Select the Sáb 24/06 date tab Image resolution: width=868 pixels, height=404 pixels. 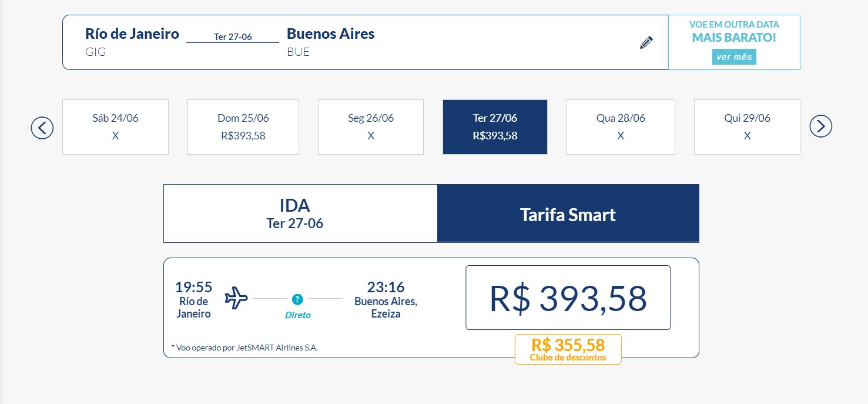[115, 127]
